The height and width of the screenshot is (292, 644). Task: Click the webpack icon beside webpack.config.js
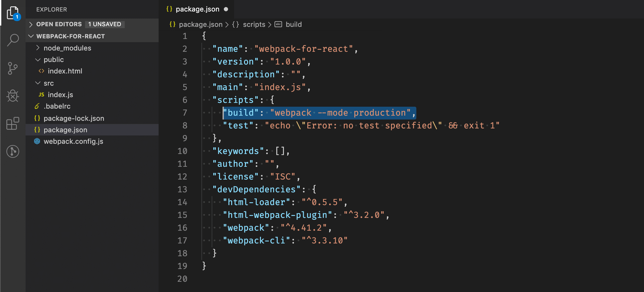pyautogui.click(x=37, y=141)
